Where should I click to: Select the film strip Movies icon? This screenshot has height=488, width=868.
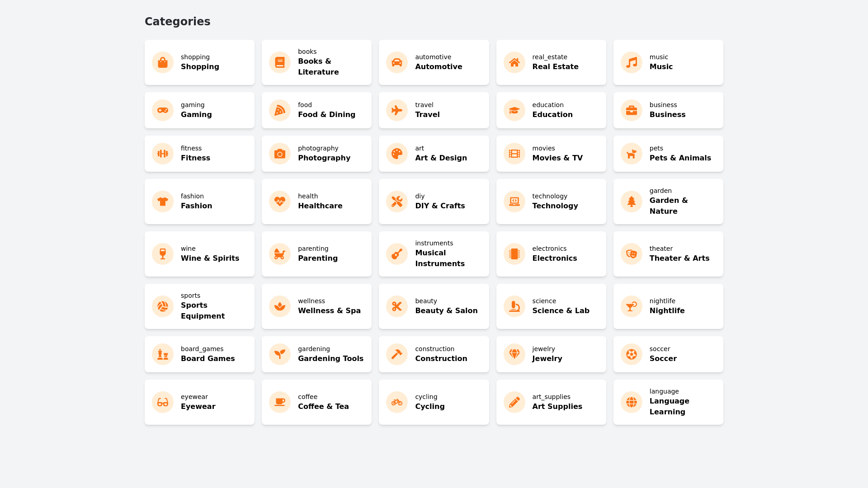click(514, 154)
